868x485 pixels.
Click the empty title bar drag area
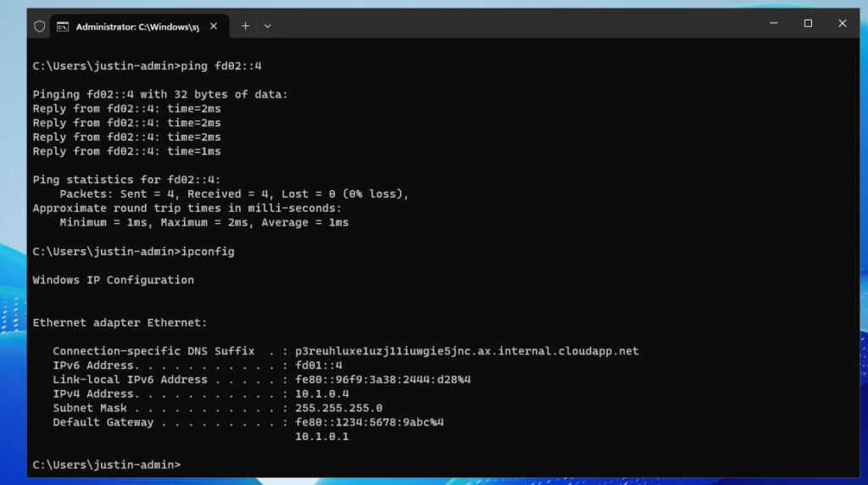(x=509, y=25)
